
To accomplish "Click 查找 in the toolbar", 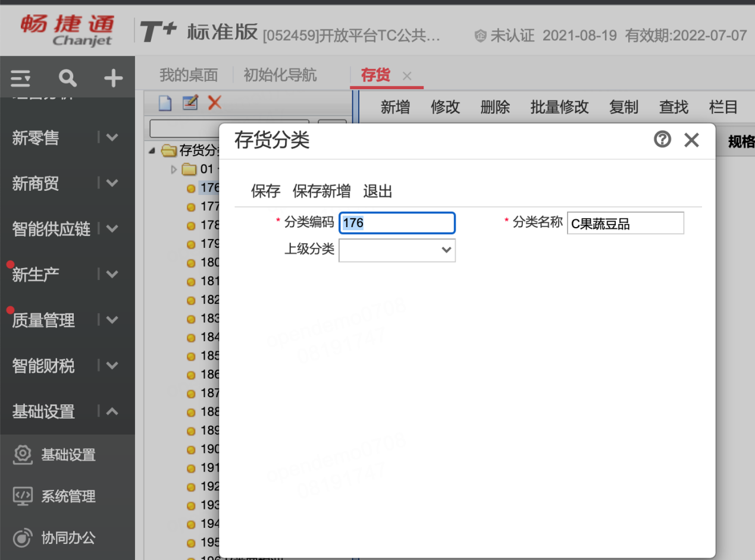I will pos(674,107).
